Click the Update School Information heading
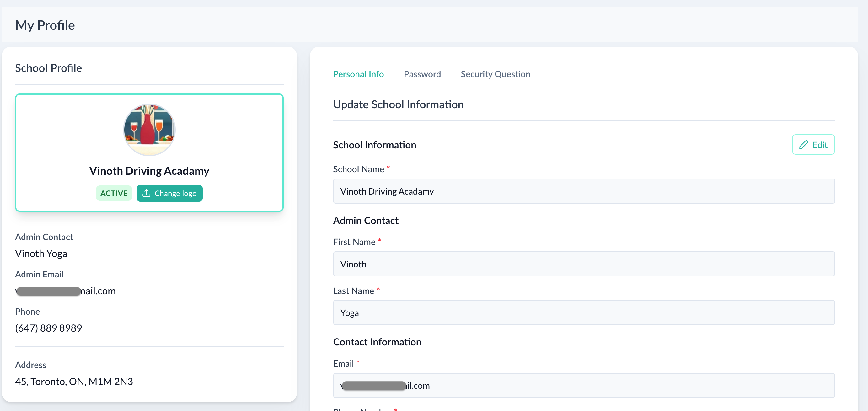The image size is (868, 411). point(398,104)
